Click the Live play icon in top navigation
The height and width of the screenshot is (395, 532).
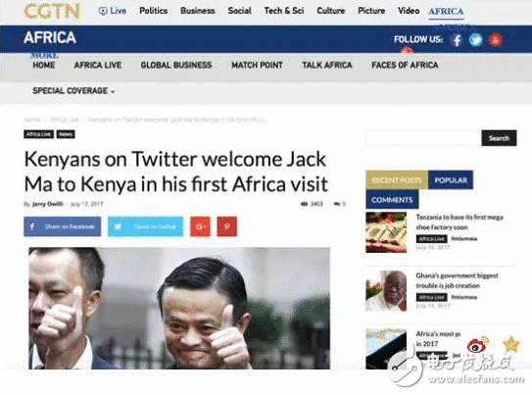[103, 11]
